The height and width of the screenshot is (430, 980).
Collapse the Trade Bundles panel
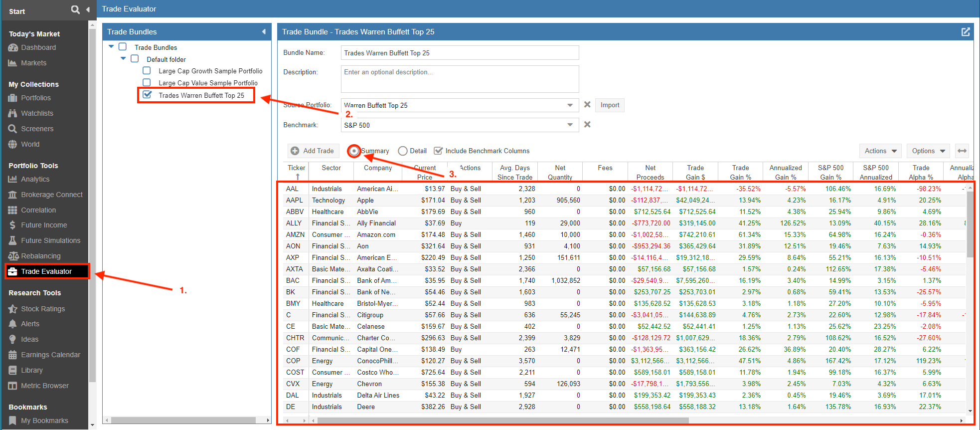264,32
